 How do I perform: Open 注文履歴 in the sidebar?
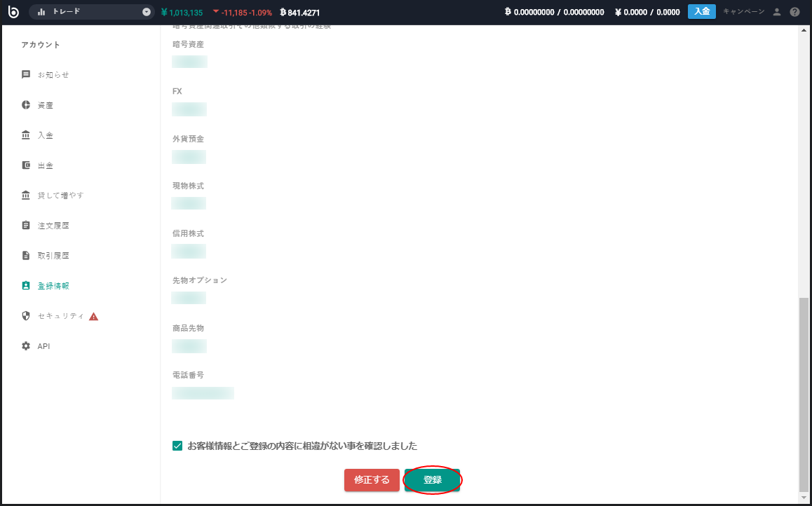53,225
